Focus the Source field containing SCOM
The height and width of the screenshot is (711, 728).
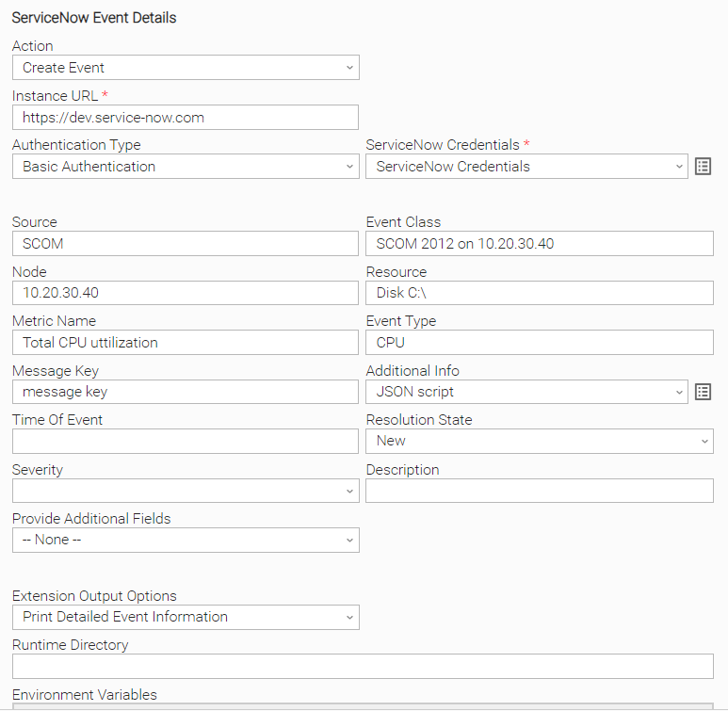coord(186,243)
